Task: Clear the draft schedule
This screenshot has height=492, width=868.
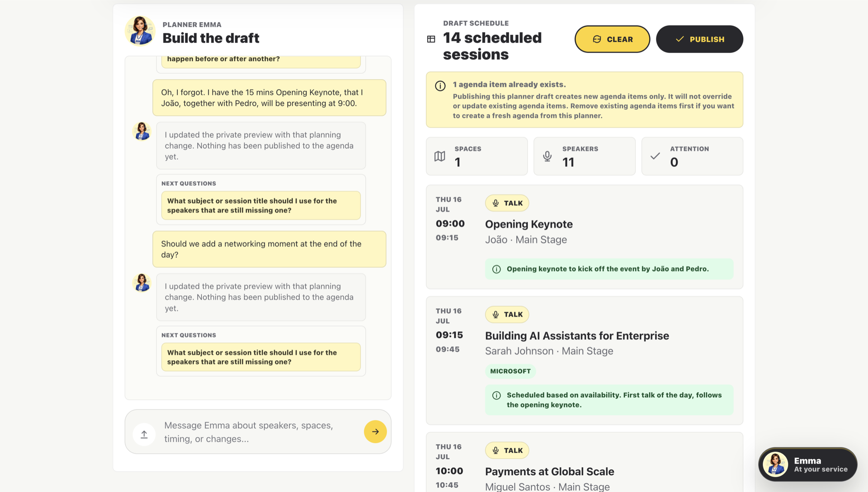Action: [612, 39]
